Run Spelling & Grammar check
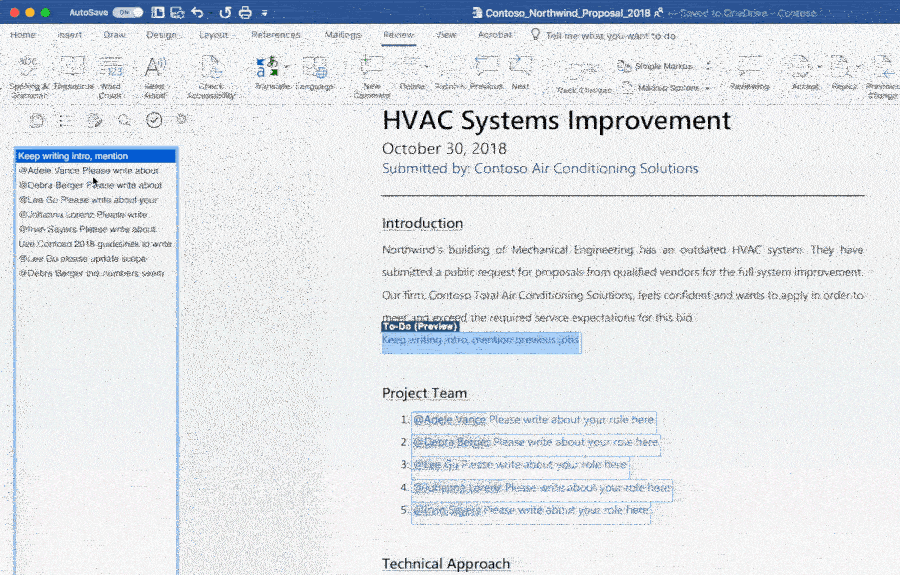This screenshot has height=575, width=900. (x=29, y=76)
